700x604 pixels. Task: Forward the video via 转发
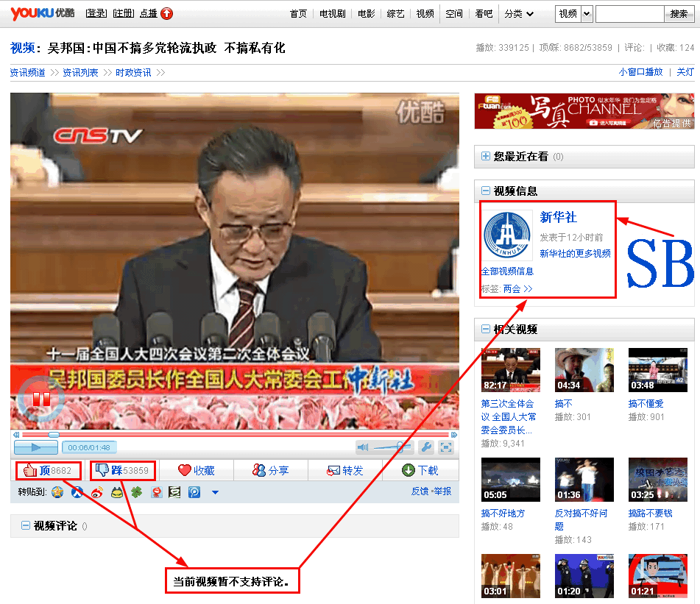[x=344, y=470]
